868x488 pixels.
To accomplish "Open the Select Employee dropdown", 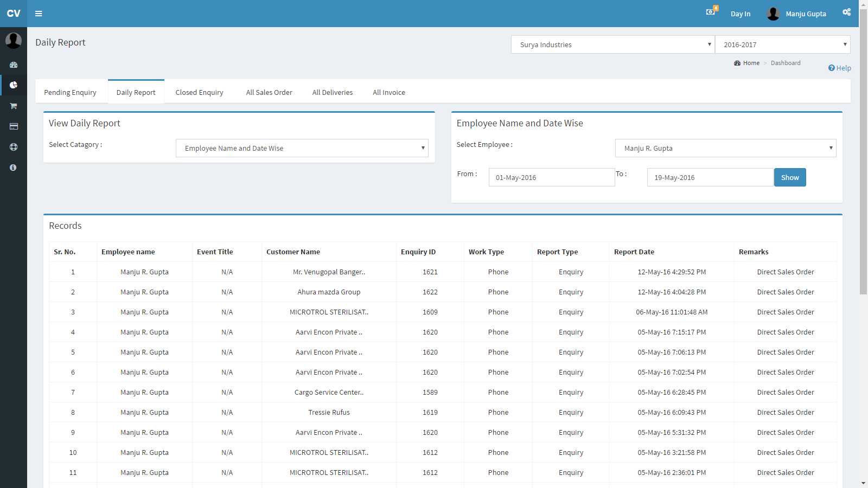I will point(725,148).
